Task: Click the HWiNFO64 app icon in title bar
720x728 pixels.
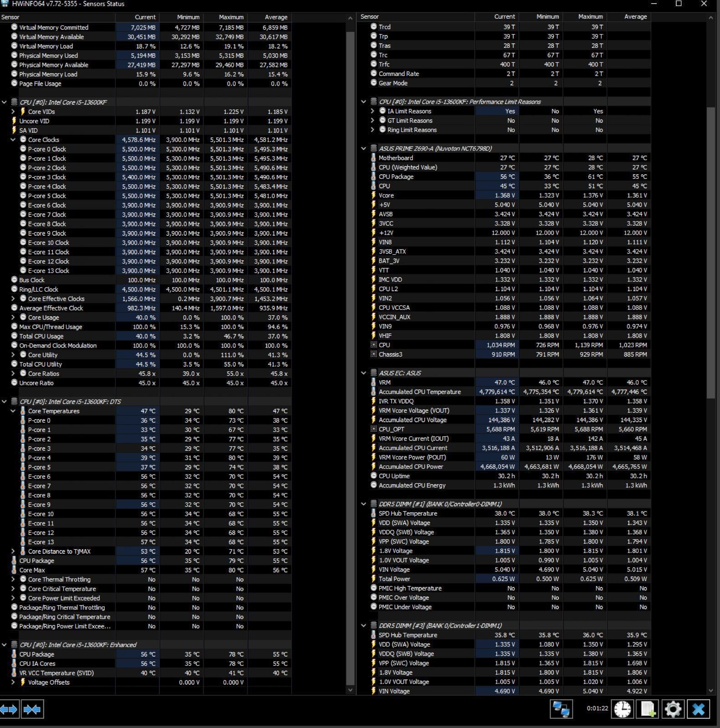Action: (x=5, y=4)
